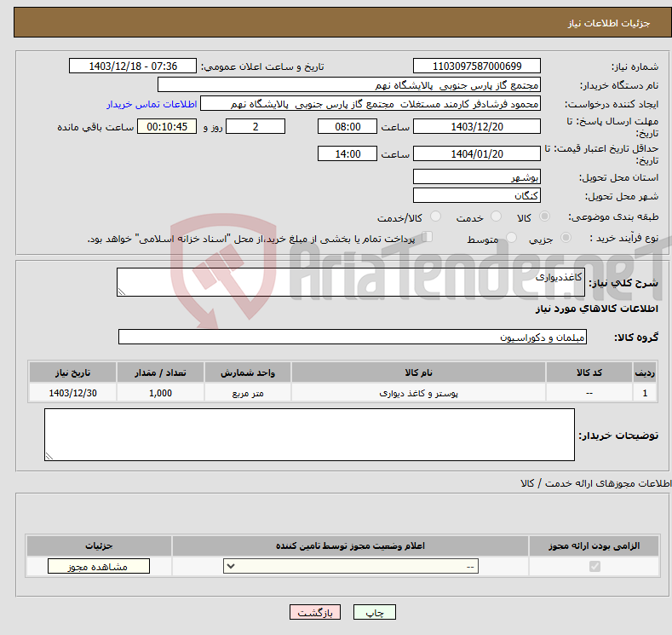Select the خدمت radio option

496,217
